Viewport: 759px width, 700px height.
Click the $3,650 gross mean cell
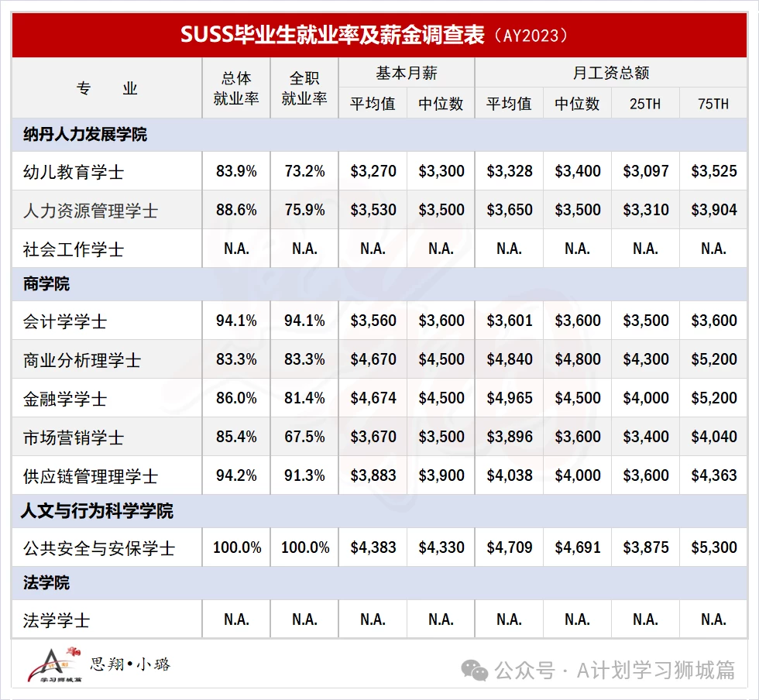tap(510, 210)
